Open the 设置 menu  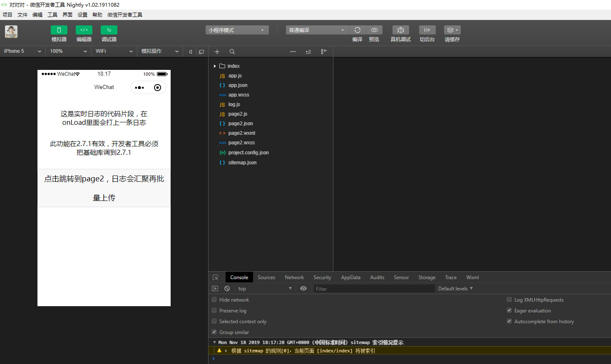(x=82, y=15)
